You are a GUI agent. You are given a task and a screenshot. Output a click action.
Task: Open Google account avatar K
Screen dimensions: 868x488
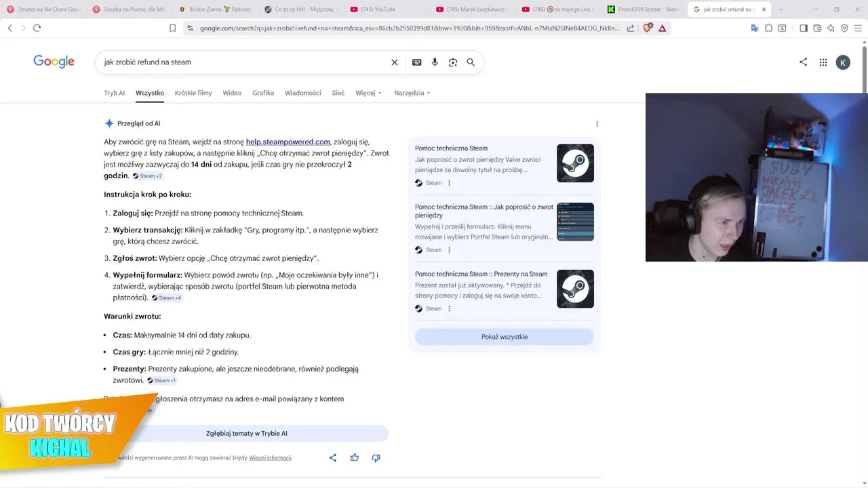coord(843,62)
